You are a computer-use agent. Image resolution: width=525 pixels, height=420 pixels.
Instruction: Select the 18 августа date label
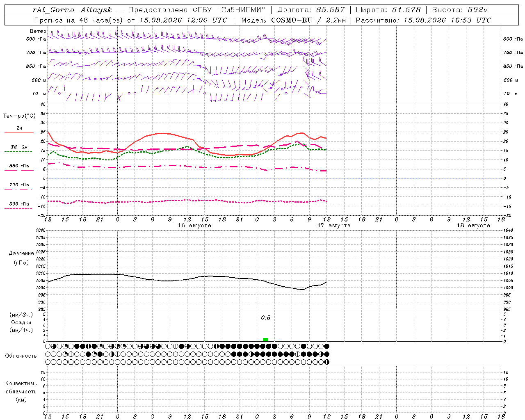tap(473, 226)
